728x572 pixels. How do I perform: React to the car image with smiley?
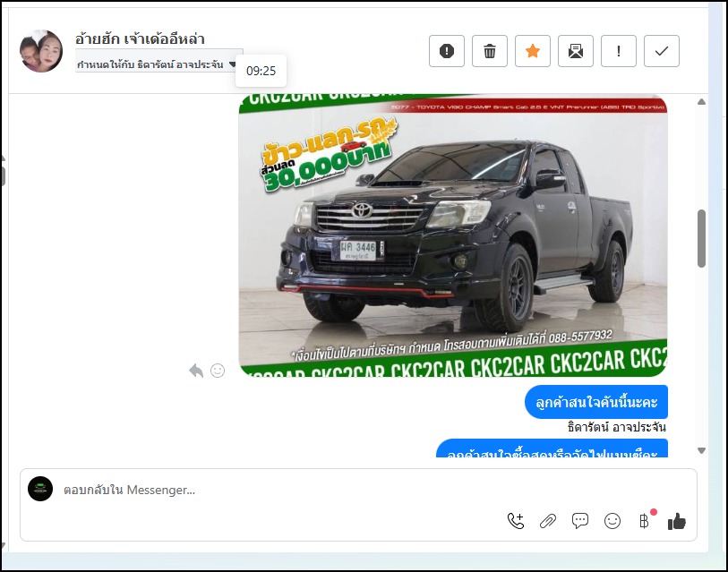click(218, 371)
